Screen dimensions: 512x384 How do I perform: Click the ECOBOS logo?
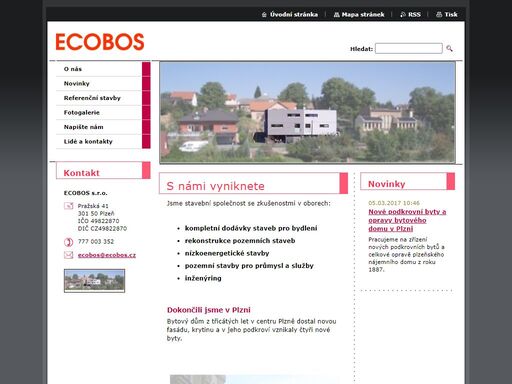click(x=100, y=42)
